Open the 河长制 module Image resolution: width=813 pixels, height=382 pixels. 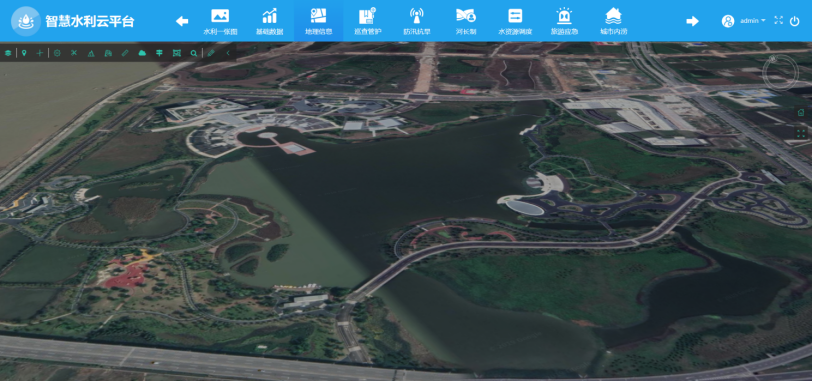tap(466, 22)
